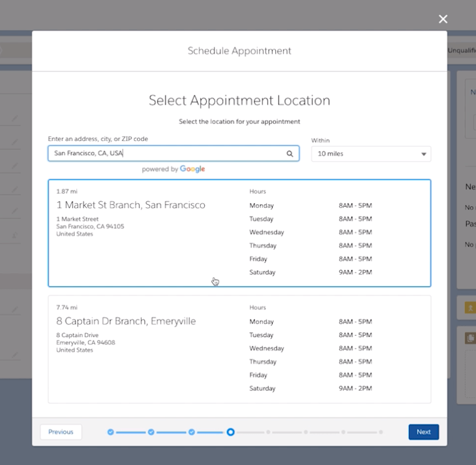476x465 pixels.
Task: Open the Within 10 miles dropdown
Action: pos(370,154)
